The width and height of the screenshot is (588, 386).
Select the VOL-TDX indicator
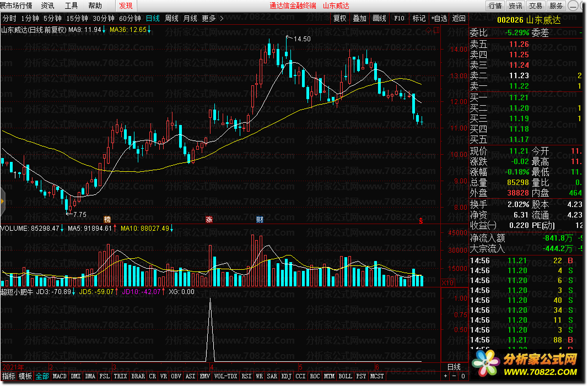click(226, 376)
